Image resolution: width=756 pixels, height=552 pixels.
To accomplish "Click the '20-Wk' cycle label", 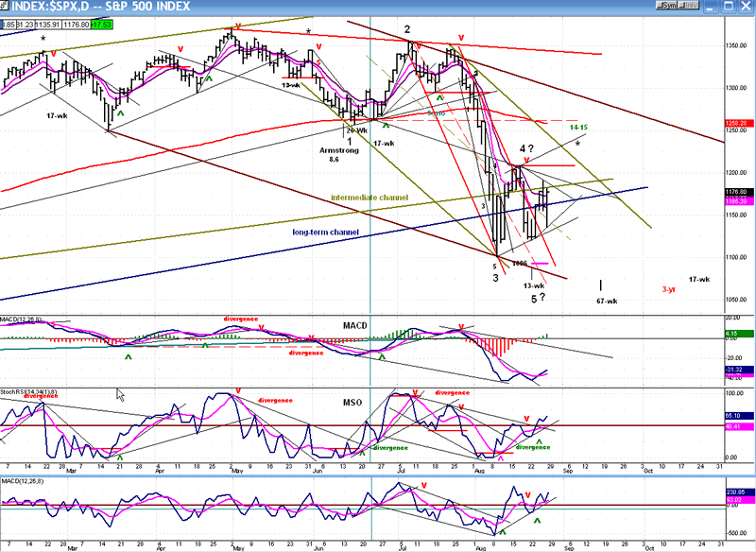I will (357, 130).
